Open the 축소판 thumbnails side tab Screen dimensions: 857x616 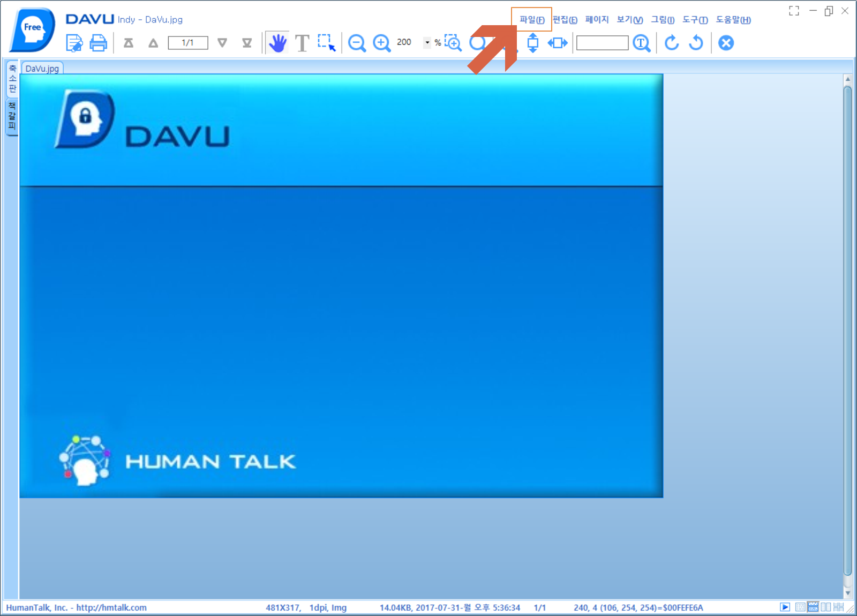pyautogui.click(x=12, y=78)
